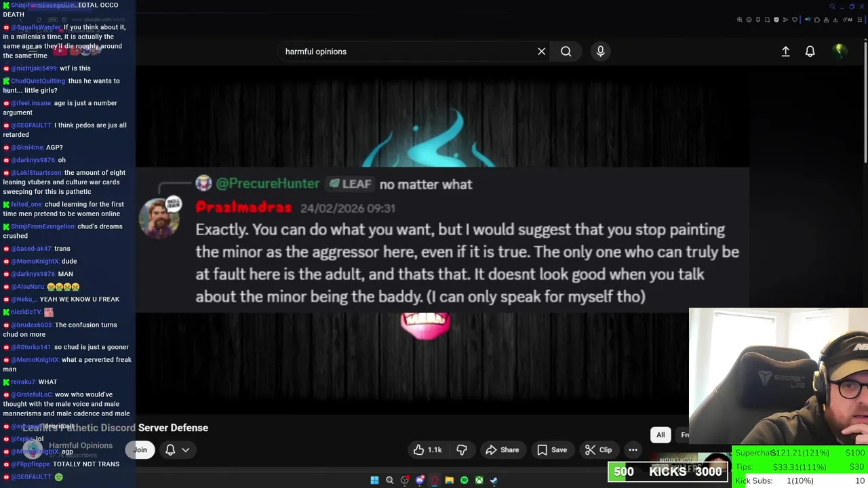Screen dimensions: 868x488
Task: Open the notifications bell in header
Action: 810,52
